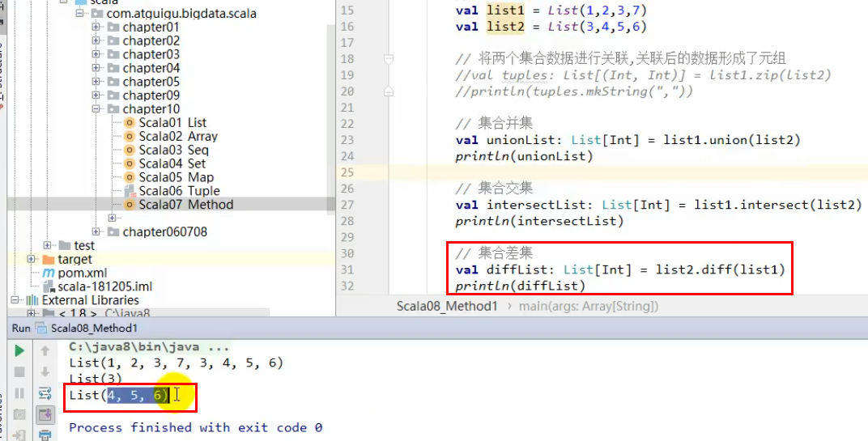
Task: Click main(args: Array[String]) breadcrumb
Action: click(x=589, y=306)
